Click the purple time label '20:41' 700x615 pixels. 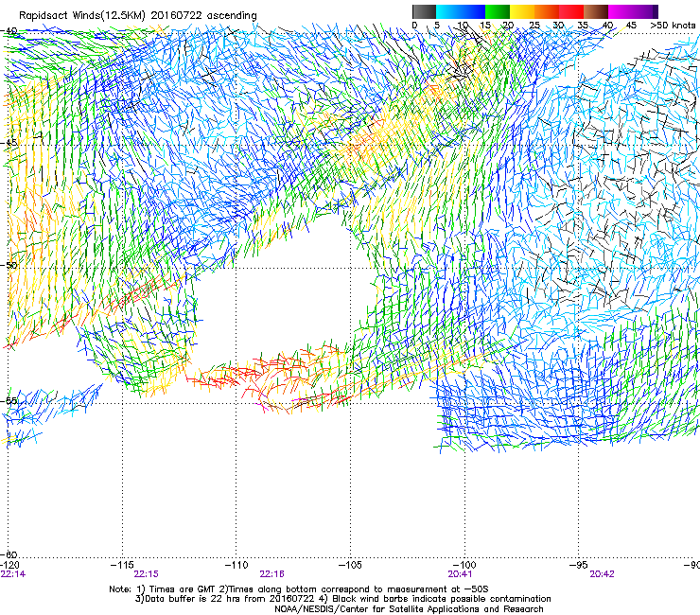(460, 574)
